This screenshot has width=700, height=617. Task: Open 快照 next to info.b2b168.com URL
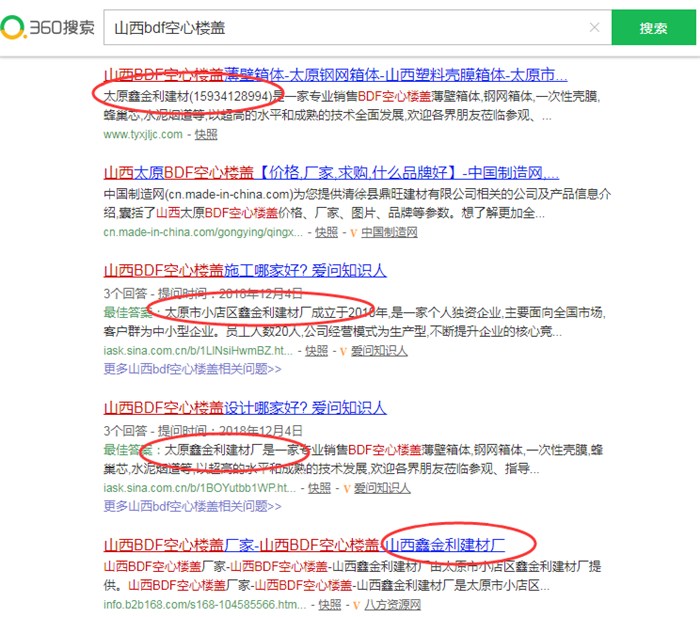pos(330,604)
